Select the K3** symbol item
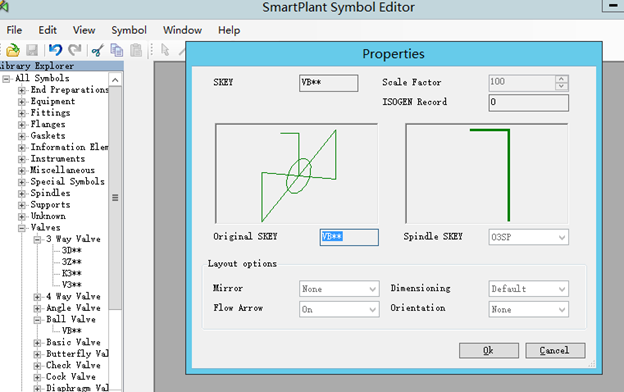Image resolution: width=624 pixels, height=392 pixels. tap(72, 274)
